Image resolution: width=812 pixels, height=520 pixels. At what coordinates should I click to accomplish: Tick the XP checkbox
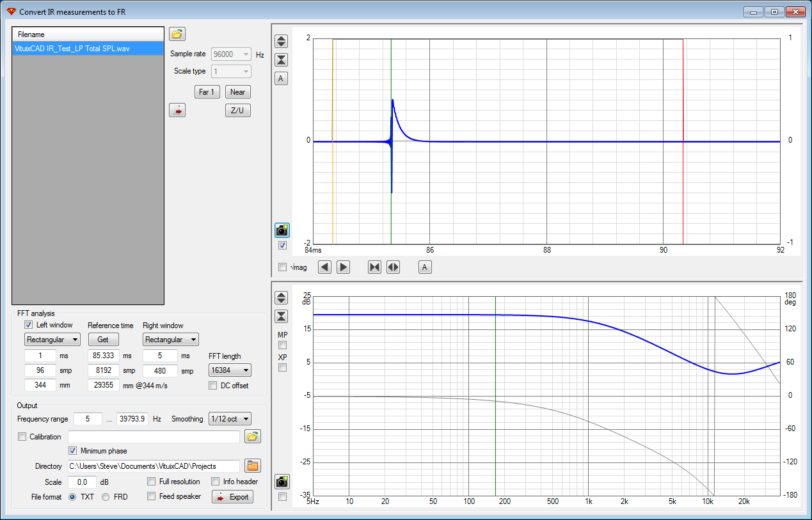tap(282, 368)
